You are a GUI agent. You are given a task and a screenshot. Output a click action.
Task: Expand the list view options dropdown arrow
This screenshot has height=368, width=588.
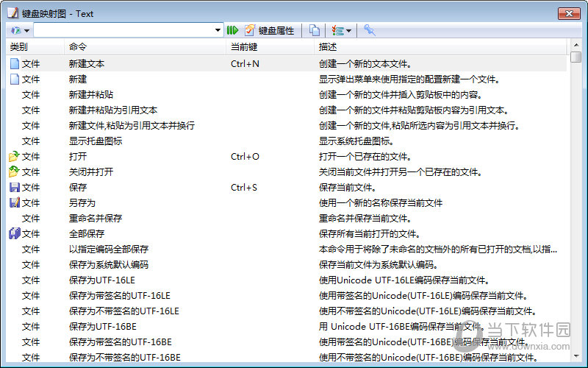348,31
